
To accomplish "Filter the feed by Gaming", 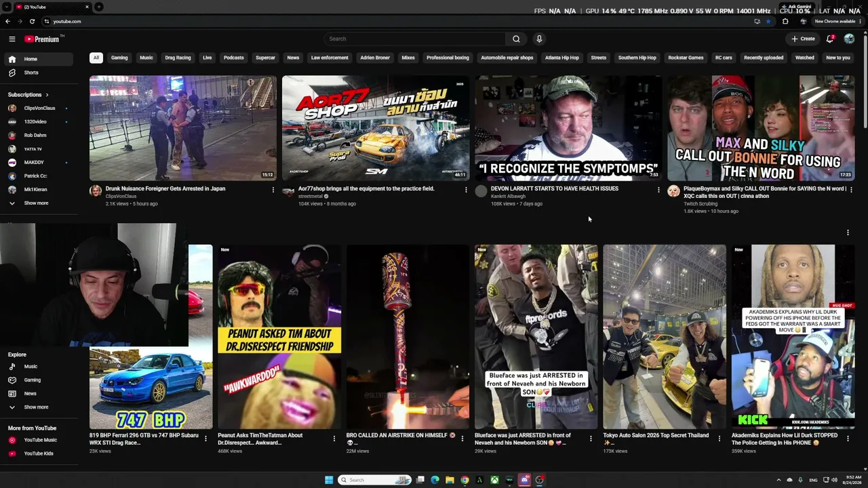I will coord(119,58).
